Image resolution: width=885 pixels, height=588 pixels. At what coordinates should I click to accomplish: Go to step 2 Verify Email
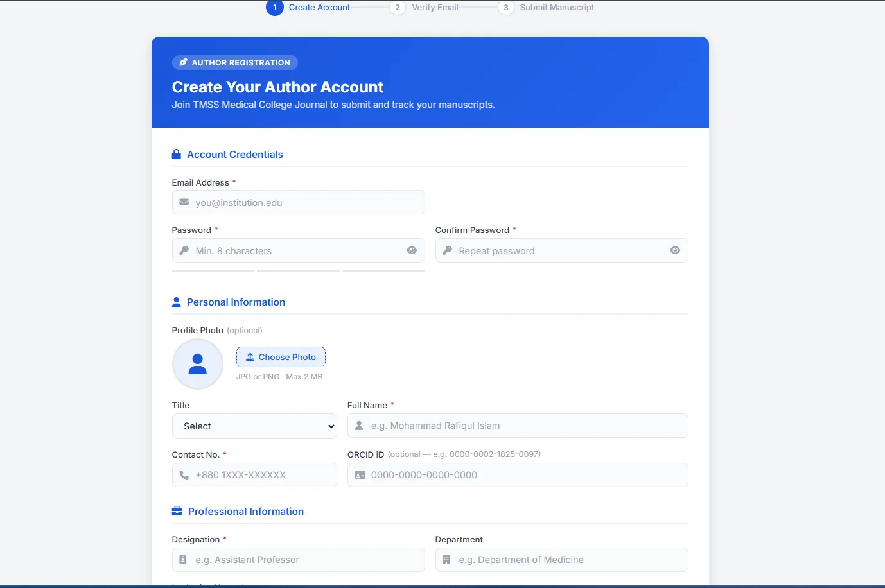(x=425, y=8)
